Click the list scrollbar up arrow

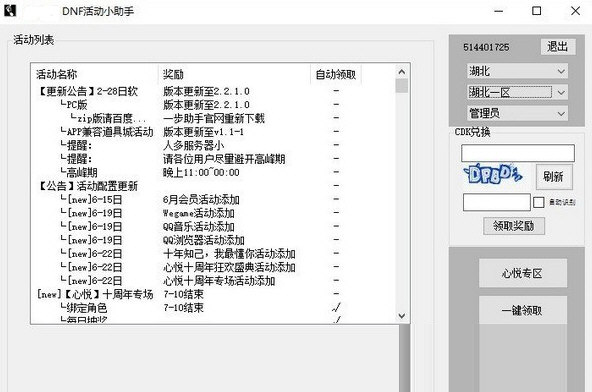point(402,72)
